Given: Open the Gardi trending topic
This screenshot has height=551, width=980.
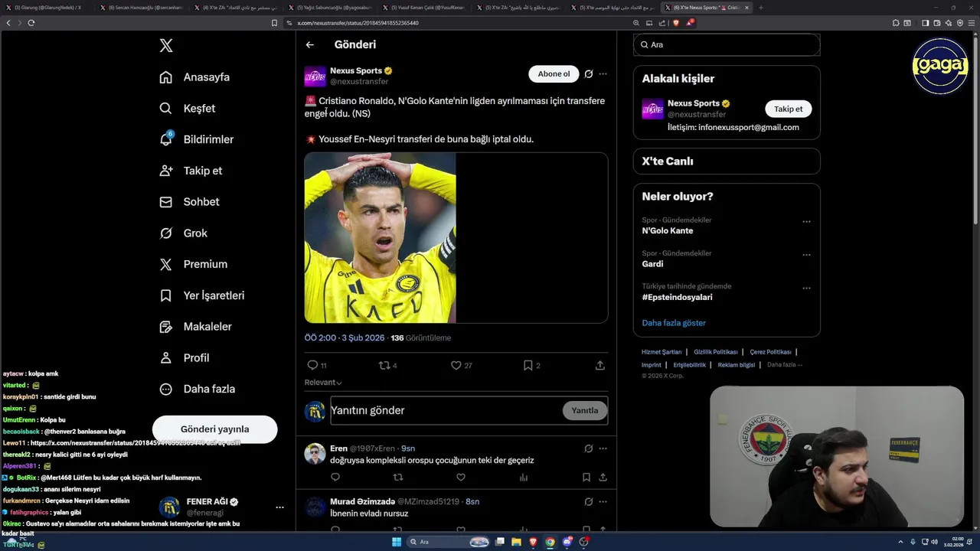Looking at the screenshot, I should 652,264.
